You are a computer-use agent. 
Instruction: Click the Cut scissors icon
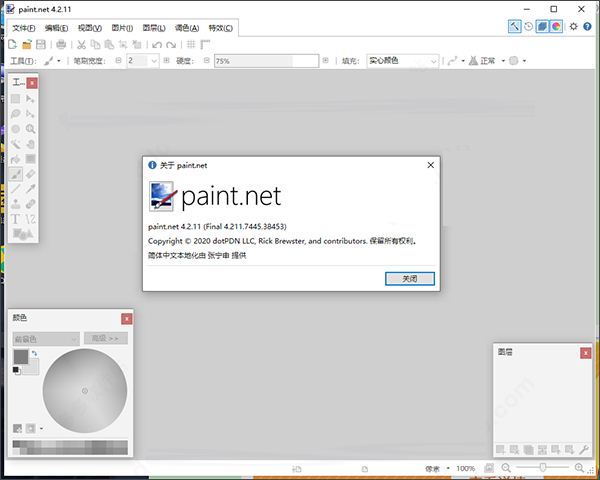click(81, 44)
